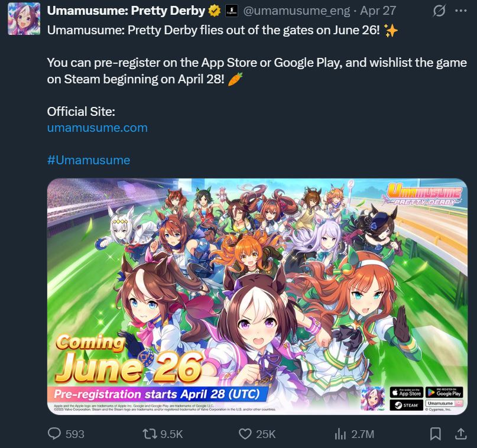The image size is (477, 448).
Task: Click the gold verified badge
Action: pyautogui.click(x=215, y=11)
